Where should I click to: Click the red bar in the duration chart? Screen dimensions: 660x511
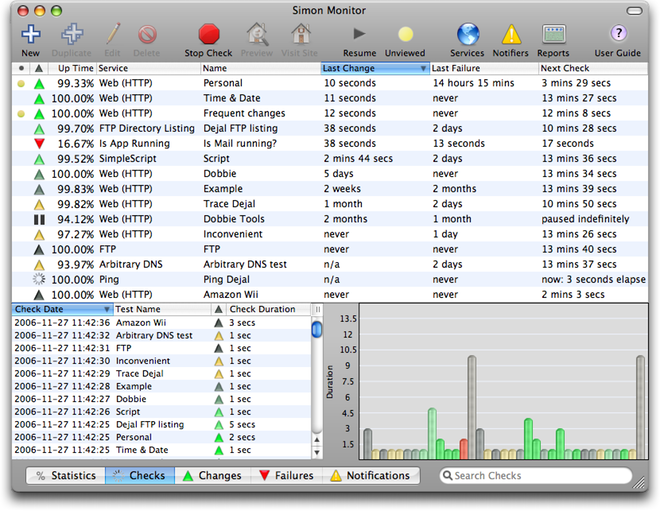[464, 449]
